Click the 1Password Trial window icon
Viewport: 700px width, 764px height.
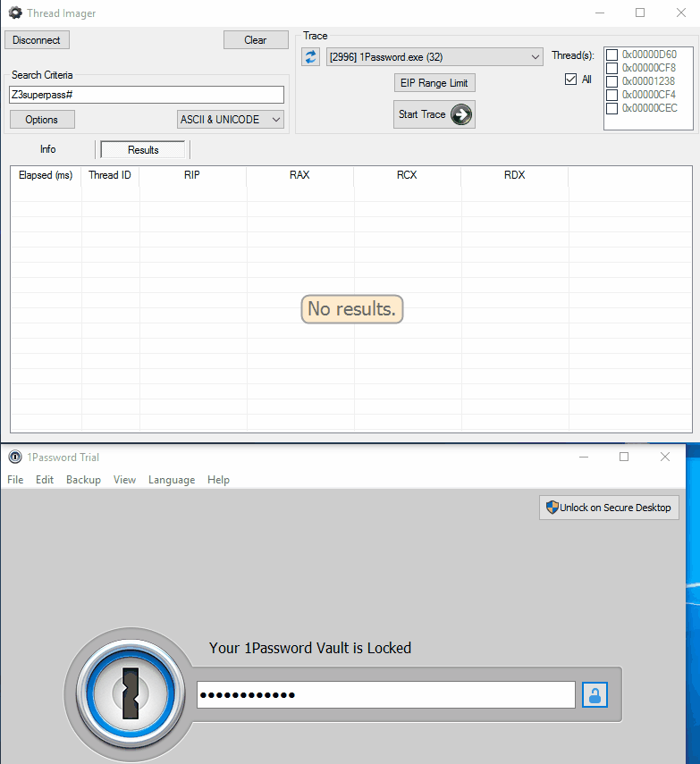pos(15,457)
